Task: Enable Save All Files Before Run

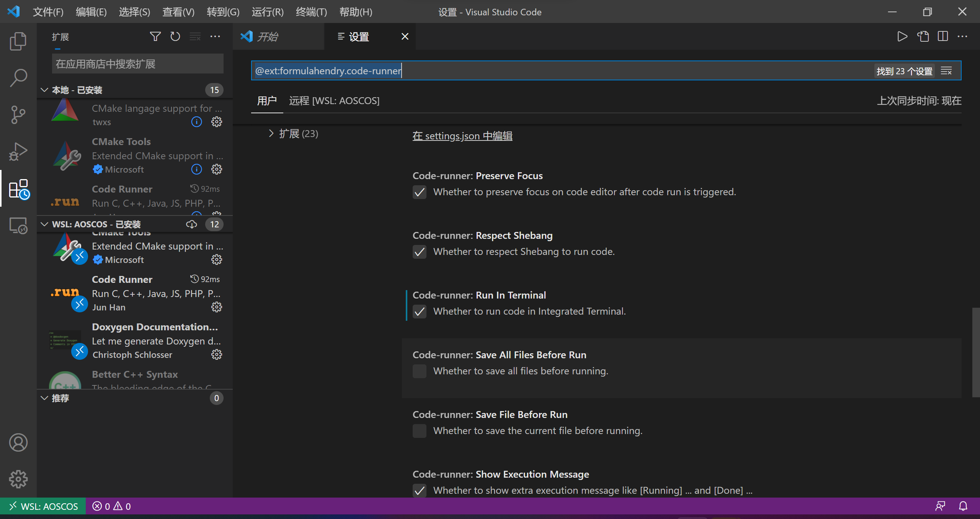Action: click(x=419, y=371)
